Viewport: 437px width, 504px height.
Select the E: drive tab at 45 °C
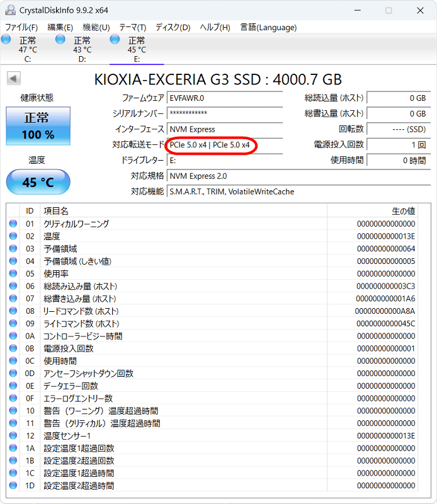pyautogui.click(x=137, y=49)
